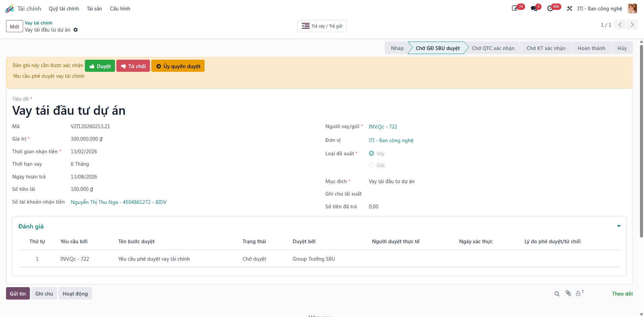The image size is (644, 317).
Task: Click the Chờ duyệt status cell
Action: pyautogui.click(x=254, y=259)
